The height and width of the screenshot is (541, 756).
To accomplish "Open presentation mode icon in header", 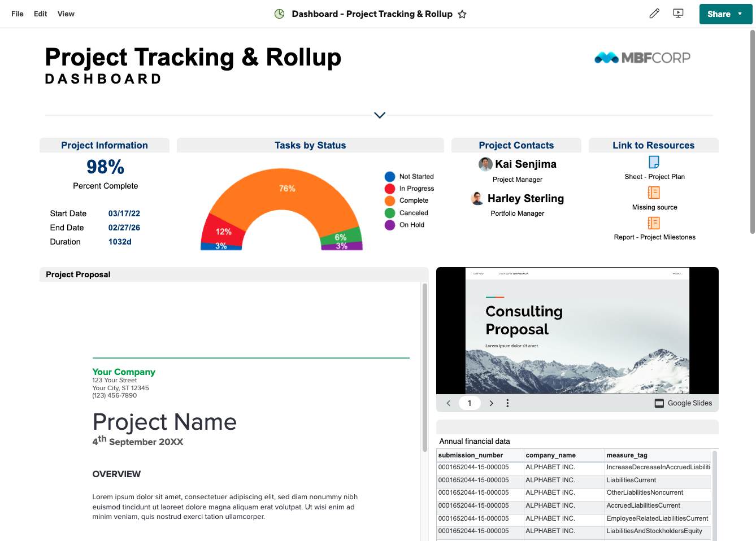I will tap(679, 14).
